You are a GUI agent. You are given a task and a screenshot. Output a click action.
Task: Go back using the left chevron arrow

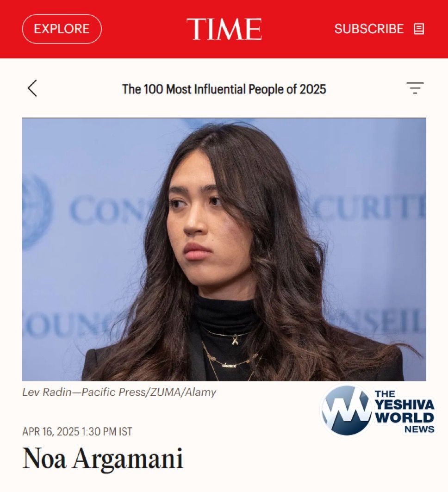click(32, 88)
